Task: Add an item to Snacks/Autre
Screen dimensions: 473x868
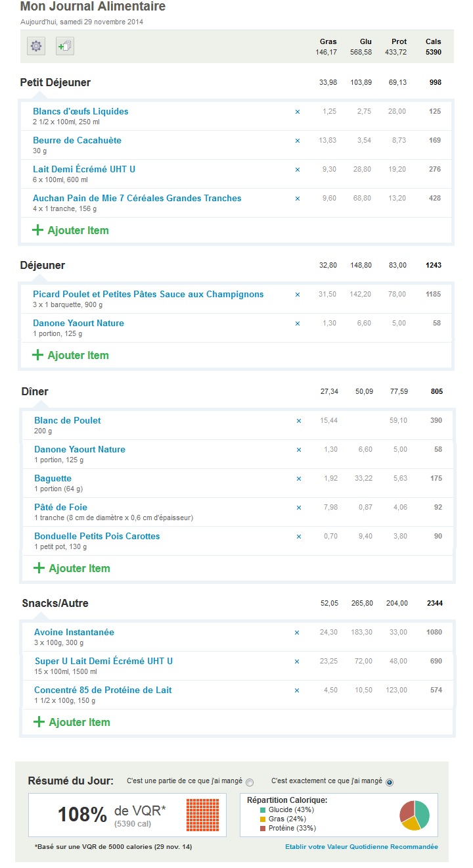Action: pos(72,722)
